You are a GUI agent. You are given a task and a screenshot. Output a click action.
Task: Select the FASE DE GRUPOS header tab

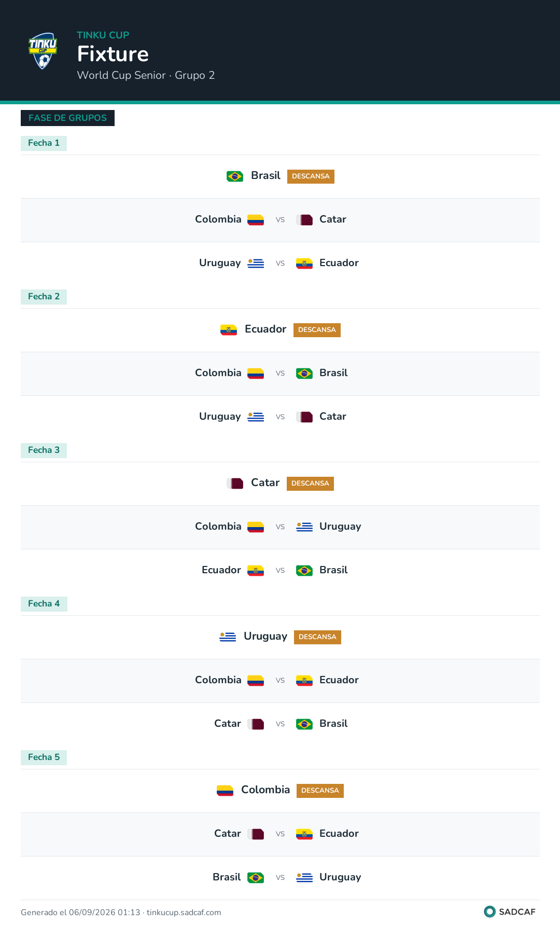point(67,118)
